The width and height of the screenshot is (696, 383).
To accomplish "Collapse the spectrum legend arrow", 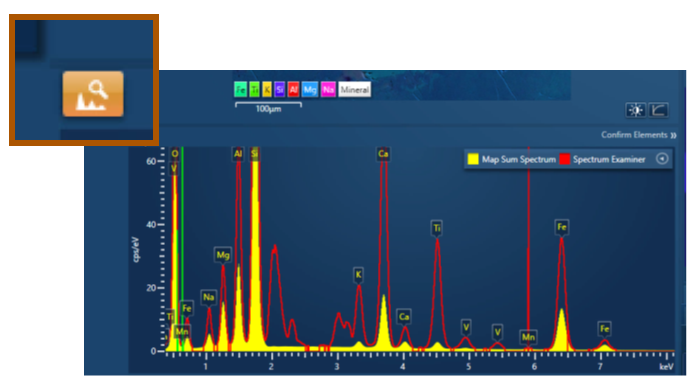I will [x=662, y=159].
